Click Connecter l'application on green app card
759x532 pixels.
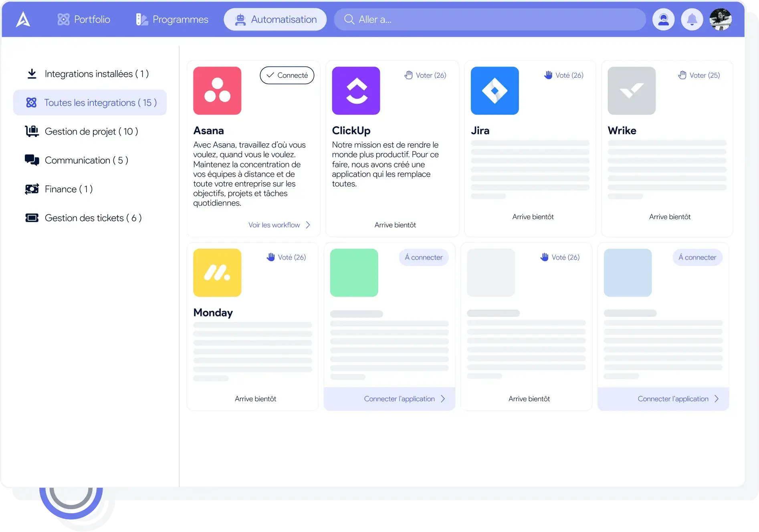point(389,399)
